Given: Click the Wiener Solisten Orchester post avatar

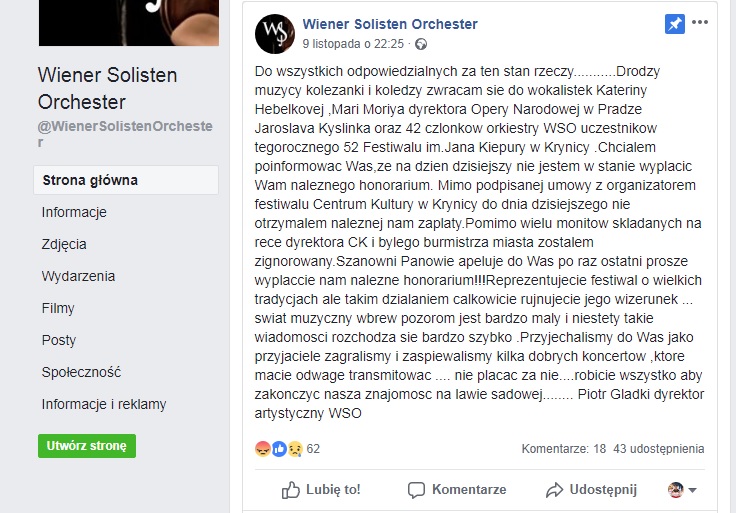Looking at the screenshot, I should 275,34.
